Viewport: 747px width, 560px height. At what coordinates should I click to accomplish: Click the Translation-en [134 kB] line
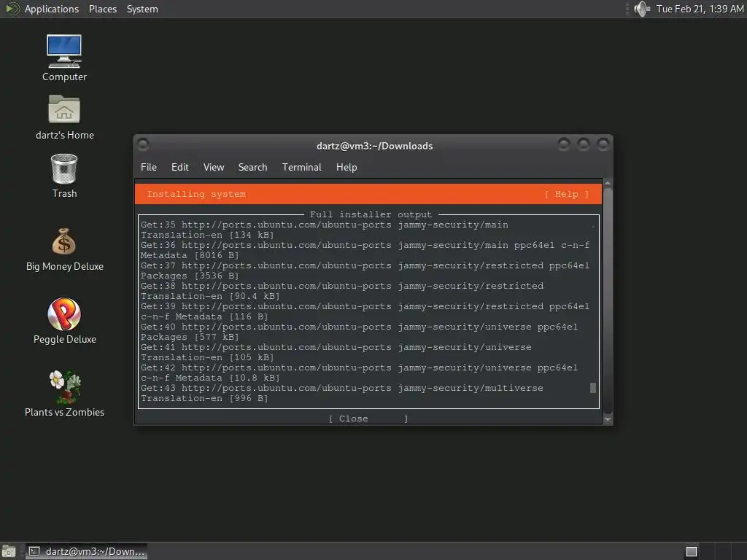207,236
